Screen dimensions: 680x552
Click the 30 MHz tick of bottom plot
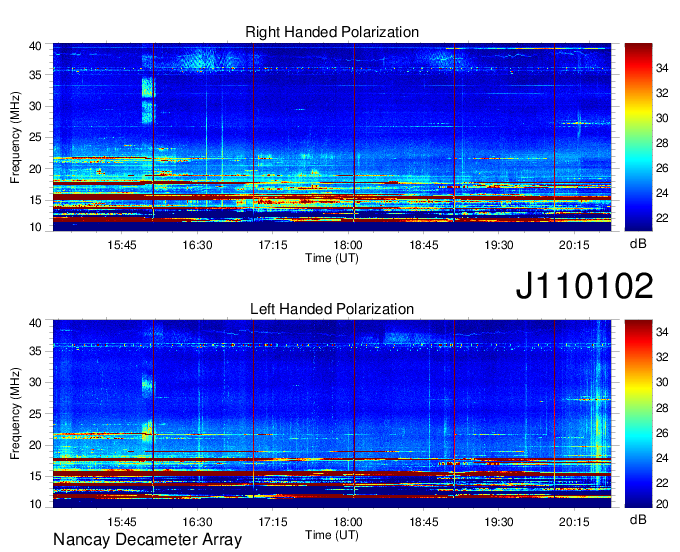pyautogui.click(x=36, y=382)
